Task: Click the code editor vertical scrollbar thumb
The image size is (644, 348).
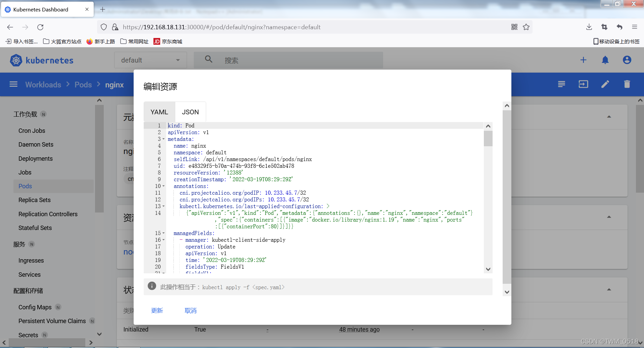Action: click(x=488, y=139)
